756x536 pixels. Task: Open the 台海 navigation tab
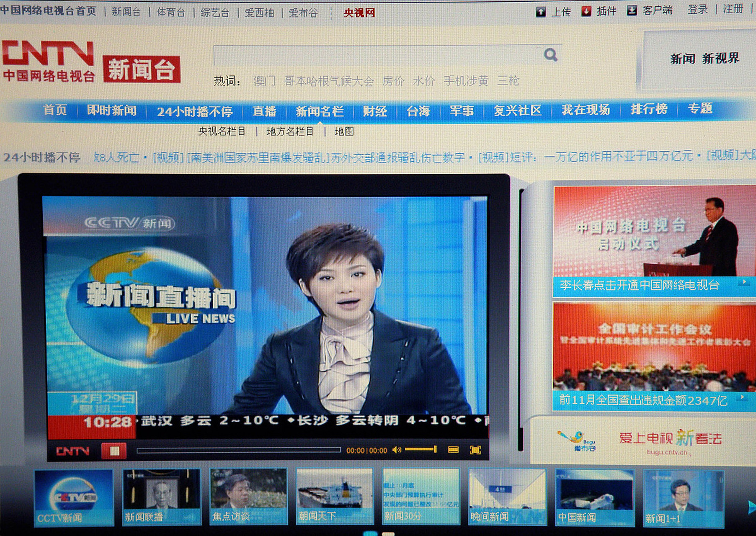tap(418, 111)
